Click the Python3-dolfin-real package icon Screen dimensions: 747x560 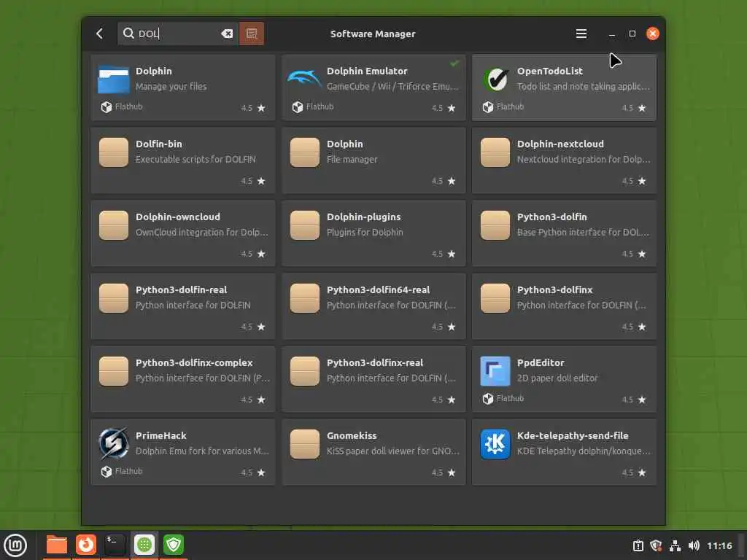pos(113,298)
